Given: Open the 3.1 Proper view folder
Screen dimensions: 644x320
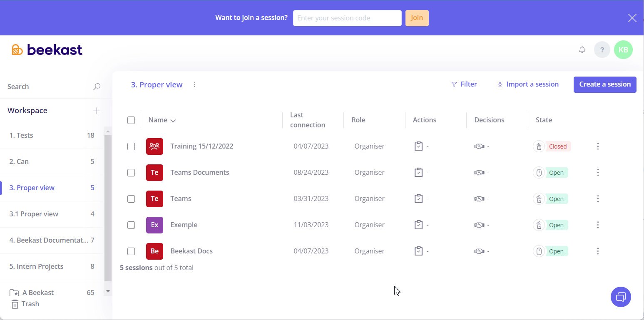Looking at the screenshot, I should coord(52,214).
